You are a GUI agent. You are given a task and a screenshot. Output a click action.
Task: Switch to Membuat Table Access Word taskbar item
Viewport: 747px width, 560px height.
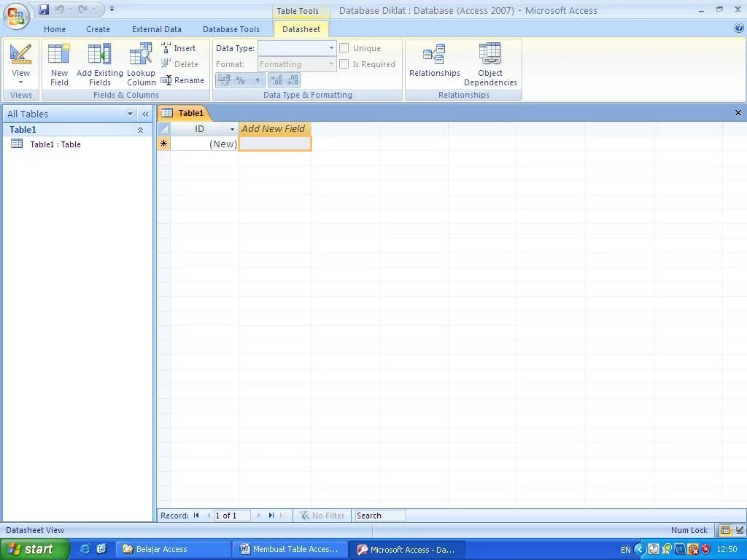tap(290, 549)
